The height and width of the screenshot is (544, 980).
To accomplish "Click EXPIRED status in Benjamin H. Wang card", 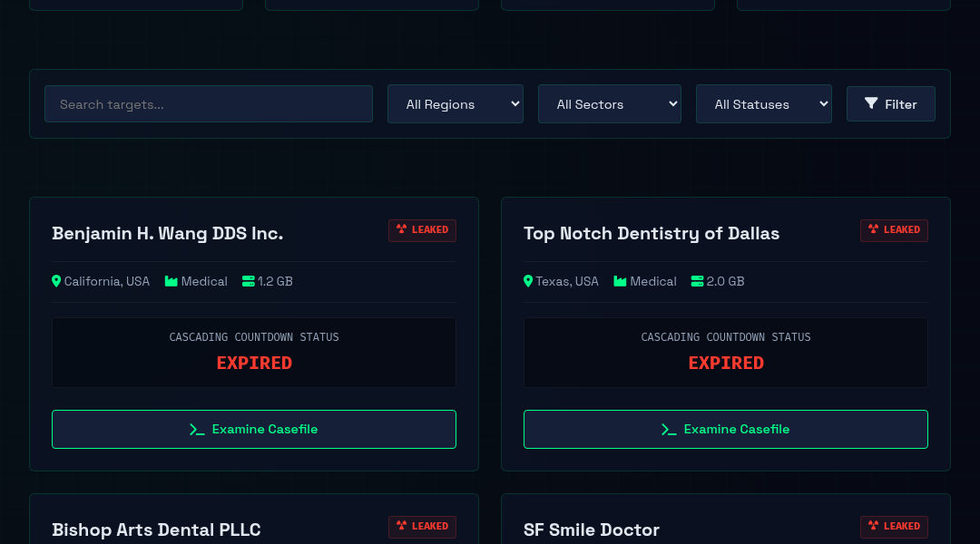I will [254, 363].
